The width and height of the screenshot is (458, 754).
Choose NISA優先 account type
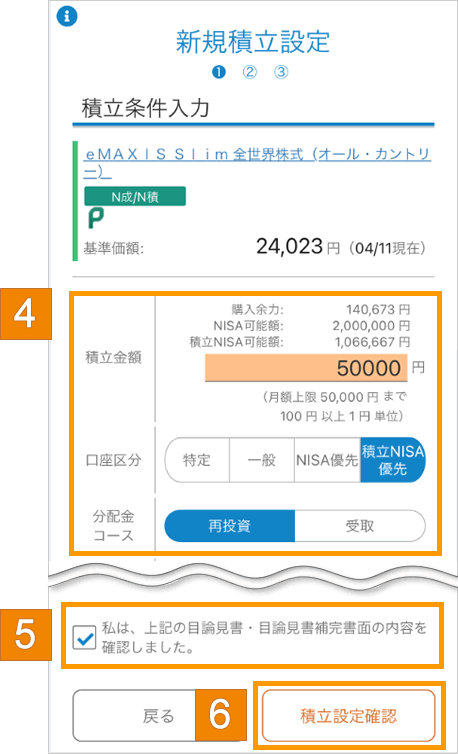[x=327, y=460]
